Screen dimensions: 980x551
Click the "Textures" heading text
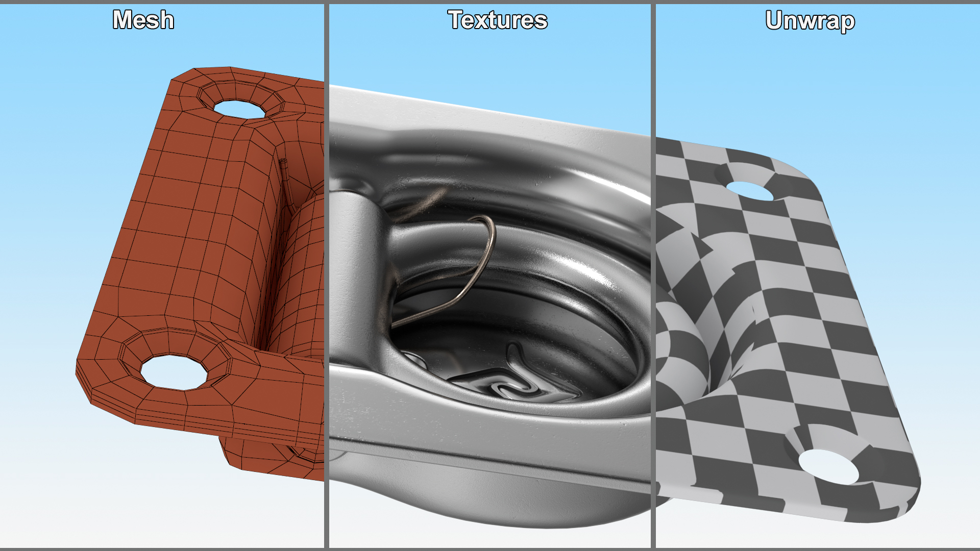point(498,20)
